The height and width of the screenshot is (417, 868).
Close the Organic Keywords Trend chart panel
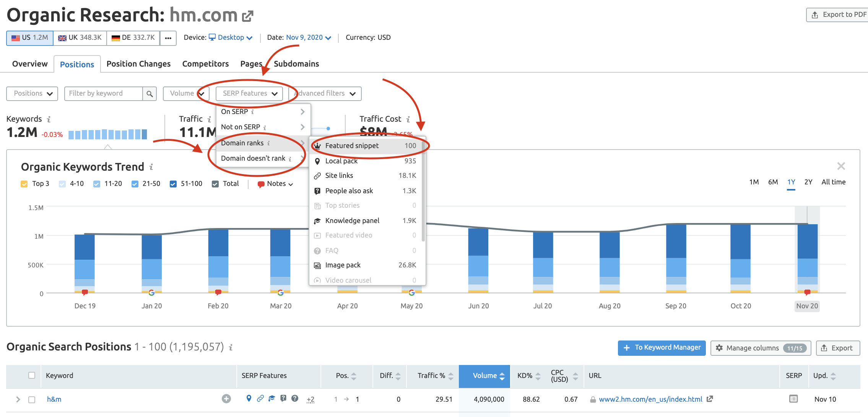coord(841,166)
